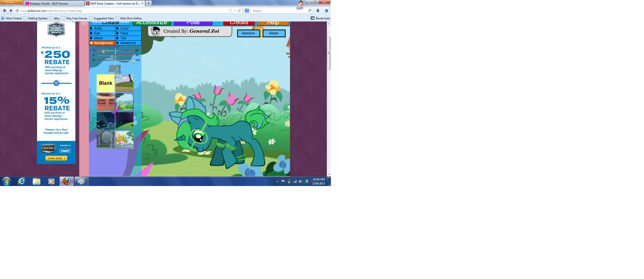Open Windows Media Player from taskbar
Image resolution: width=644 pixels, height=279 pixels.
(51, 181)
